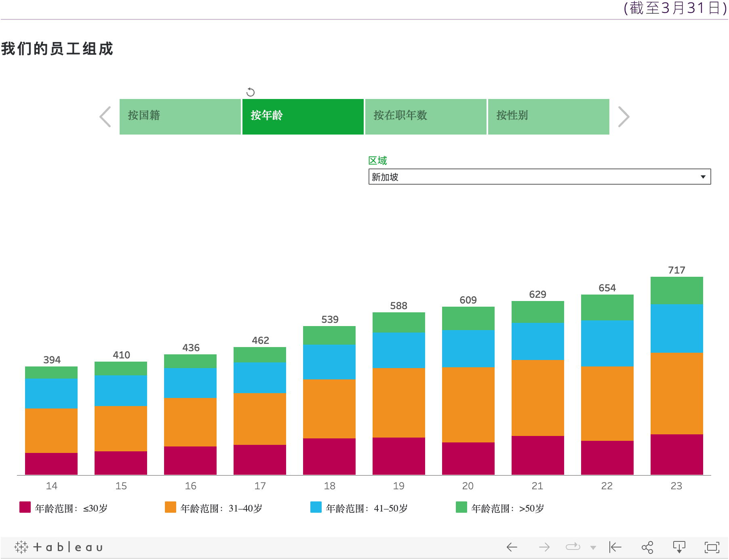Click the total label 654
This screenshot has height=560, width=729.
pyautogui.click(x=607, y=288)
